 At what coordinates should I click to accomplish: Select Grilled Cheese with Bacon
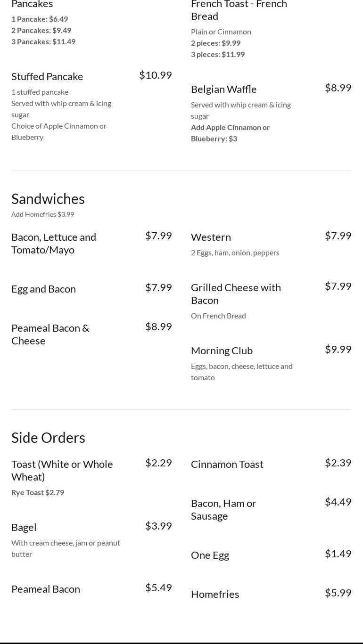click(236, 293)
